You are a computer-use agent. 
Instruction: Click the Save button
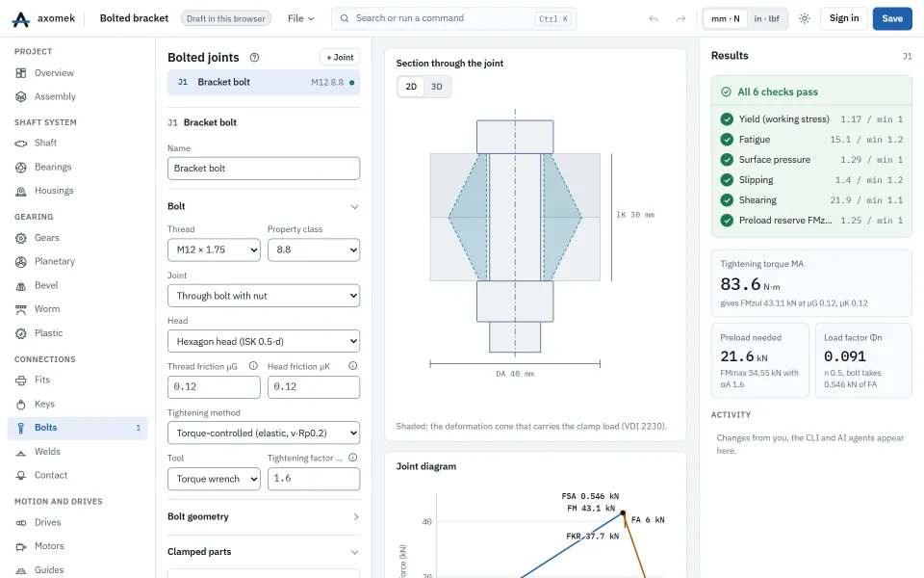pos(892,19)
